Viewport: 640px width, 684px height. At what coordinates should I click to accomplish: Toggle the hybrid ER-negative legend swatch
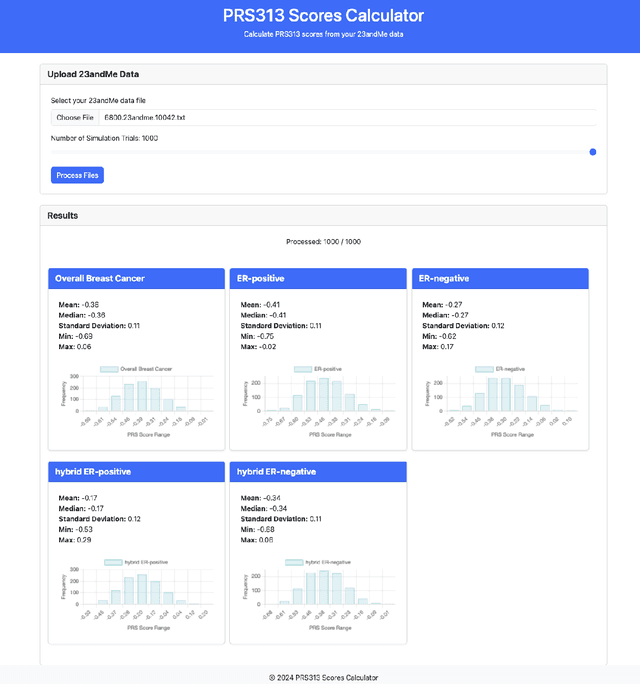[x=294, y=562]
